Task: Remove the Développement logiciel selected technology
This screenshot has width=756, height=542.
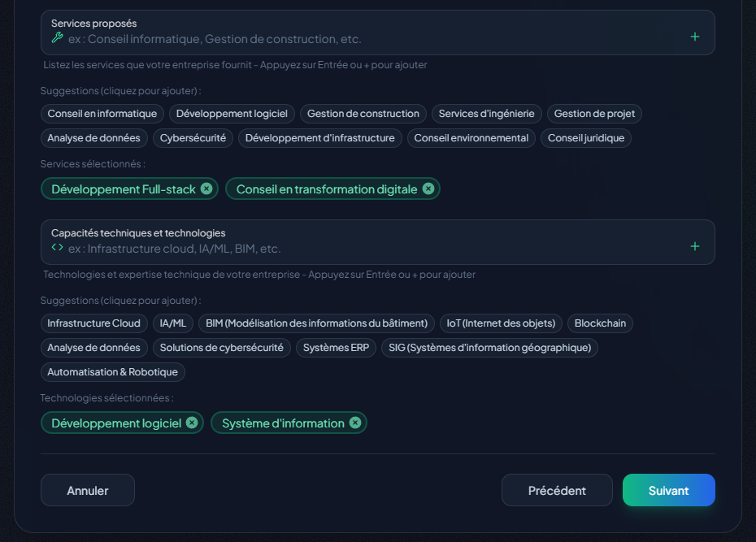Action: 192,423
